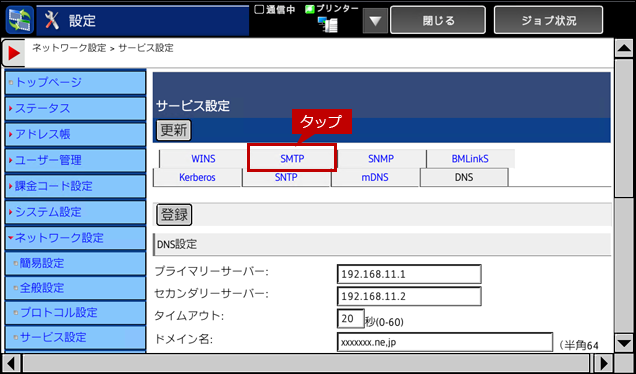The height and width of the screenshot is (374, 636).
Task: Toggle the プリンター status indicator
Action: coord(310,10)
